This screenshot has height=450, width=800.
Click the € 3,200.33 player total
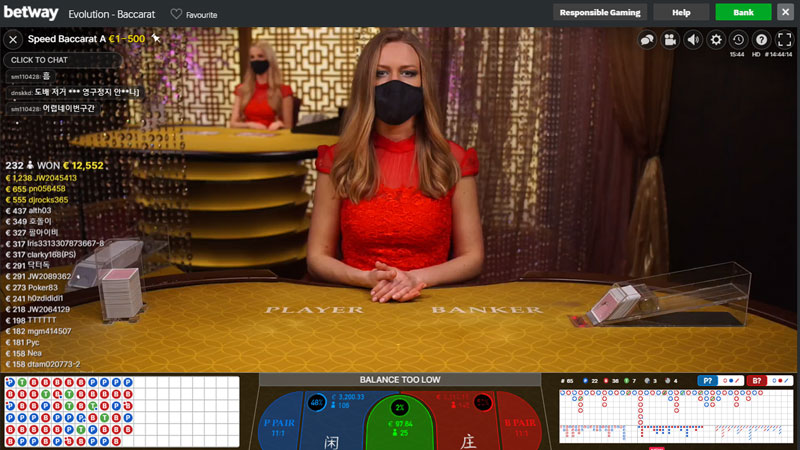point(347,397)
